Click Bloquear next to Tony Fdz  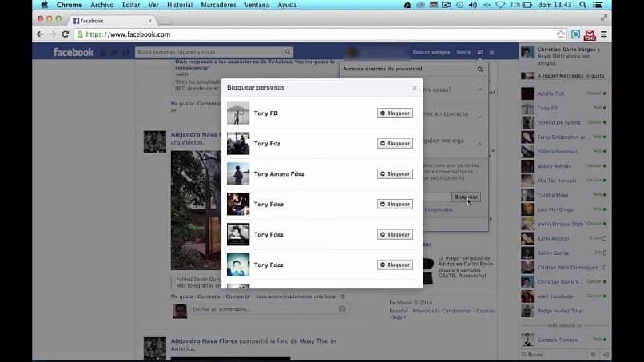pyautogui.click(x=395, y=143)
